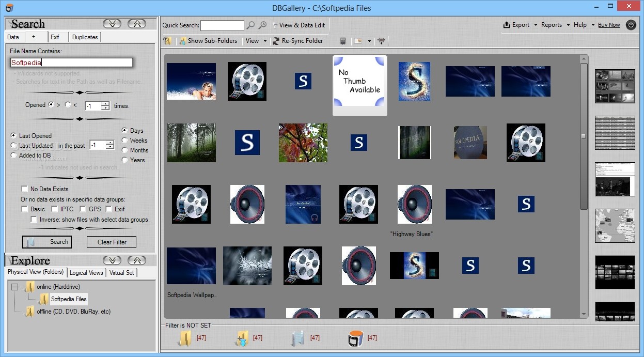Click the Softpedia Files folder icon
Image resolution: width=644 pixels, height=357 pixels.
click(x=44, y=299)
